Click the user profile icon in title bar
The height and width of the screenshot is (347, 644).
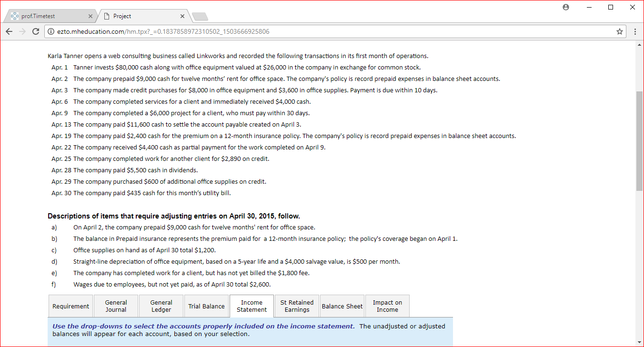(566, 7)
